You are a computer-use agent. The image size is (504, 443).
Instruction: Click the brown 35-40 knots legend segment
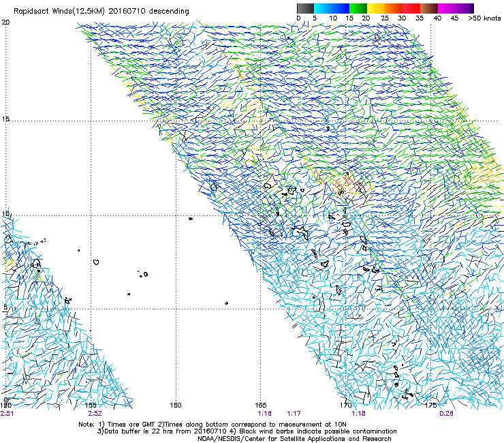coord(429,8)
